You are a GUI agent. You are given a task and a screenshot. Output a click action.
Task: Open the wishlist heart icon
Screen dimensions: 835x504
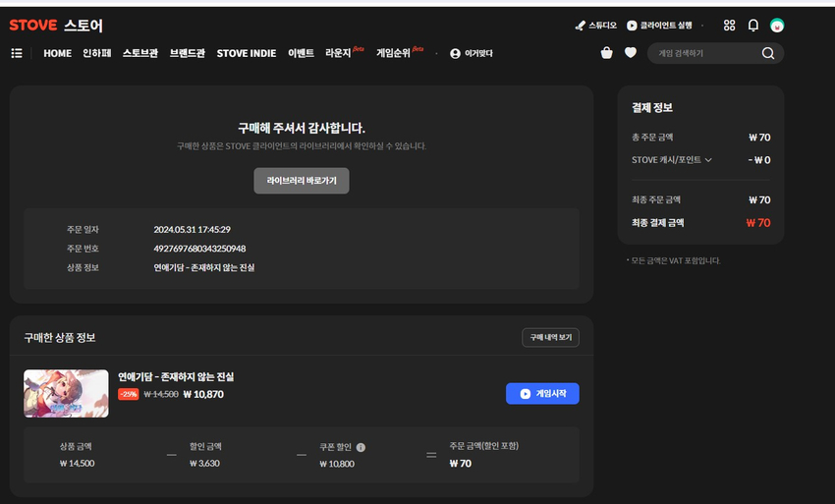[x=631, y=53]
